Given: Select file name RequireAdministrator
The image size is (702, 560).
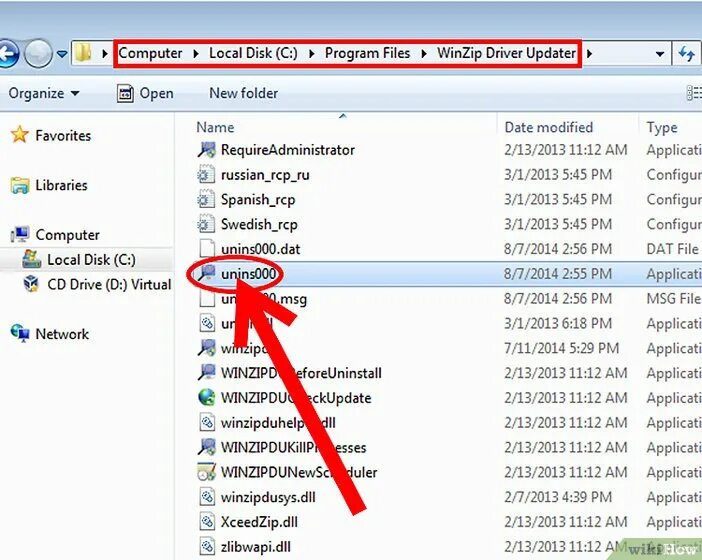Looking at the screenshot, I should [287, 150].
